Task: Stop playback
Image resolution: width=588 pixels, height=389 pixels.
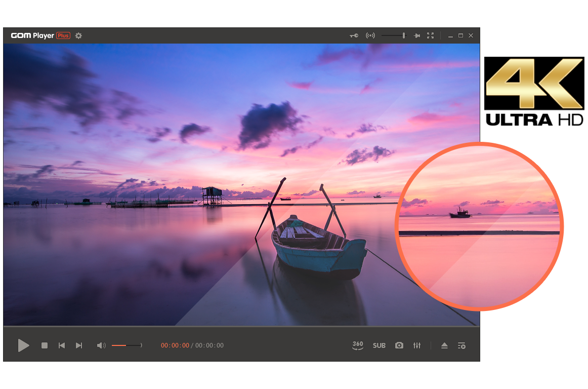Action: point(44,345)
